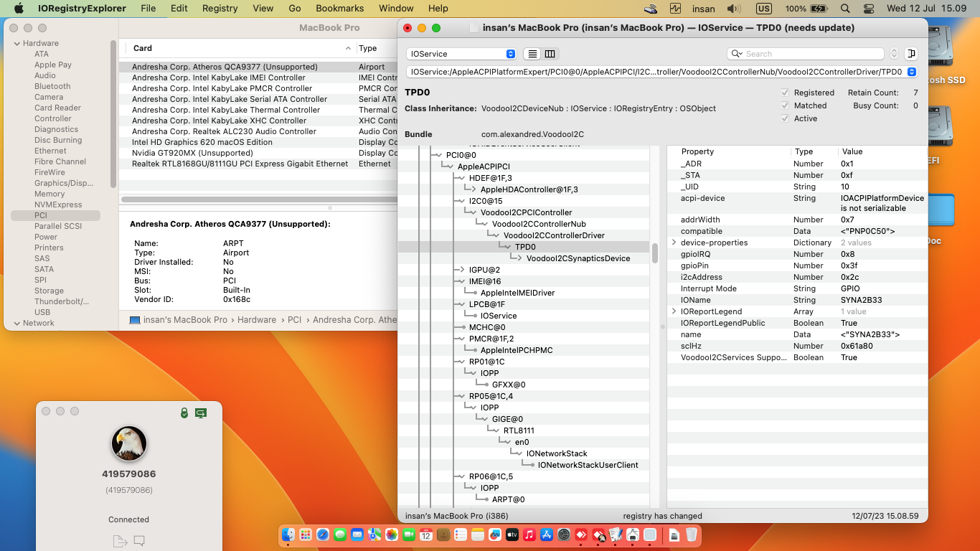Switch to column view in IOService toolbar
Image resolution: width=980 pixels, height=551 pixels.
tap(550, 54)
